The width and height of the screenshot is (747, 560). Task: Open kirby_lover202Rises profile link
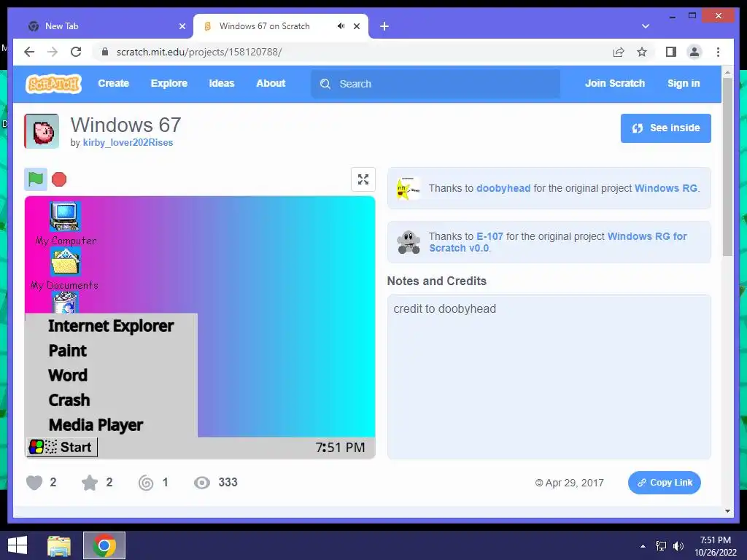click(x=128, y=142)
